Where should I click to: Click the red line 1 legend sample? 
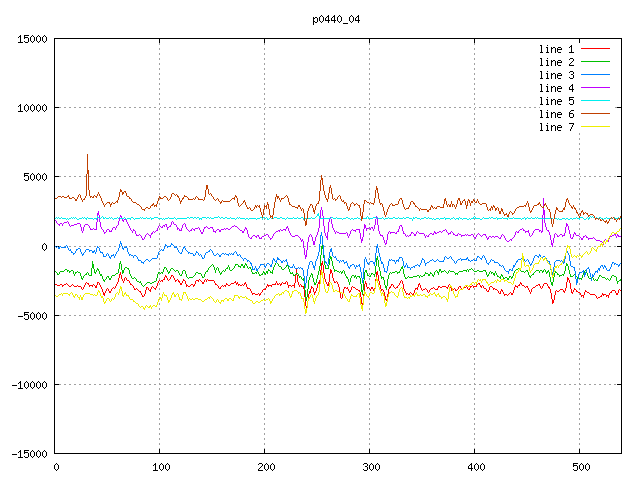(596, 49)
